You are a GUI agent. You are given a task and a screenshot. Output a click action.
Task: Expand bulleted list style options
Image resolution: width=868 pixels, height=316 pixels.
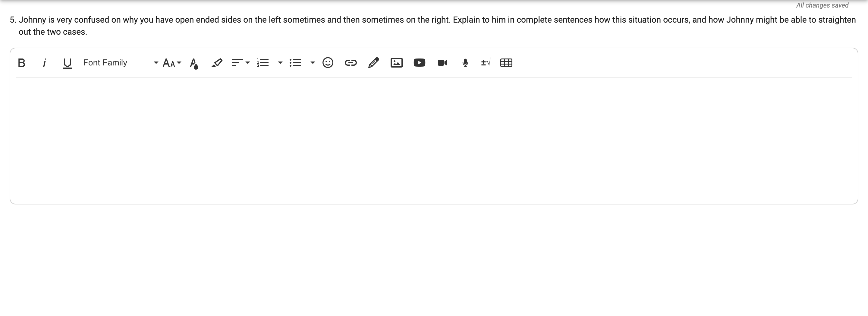313,63
